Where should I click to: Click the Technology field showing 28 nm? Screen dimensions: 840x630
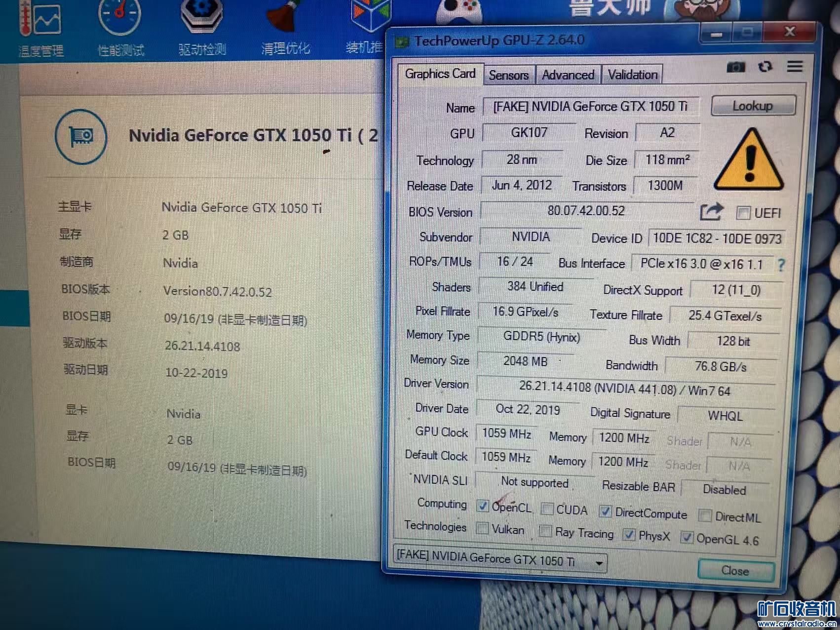pyautogui.click(x=522, y=160)
